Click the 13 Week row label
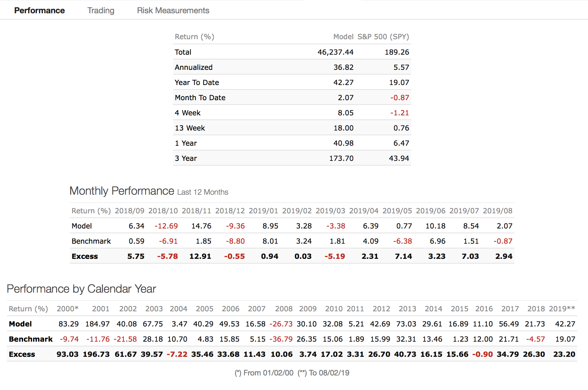This screenshot has height=390, width=588. point(190,128)
